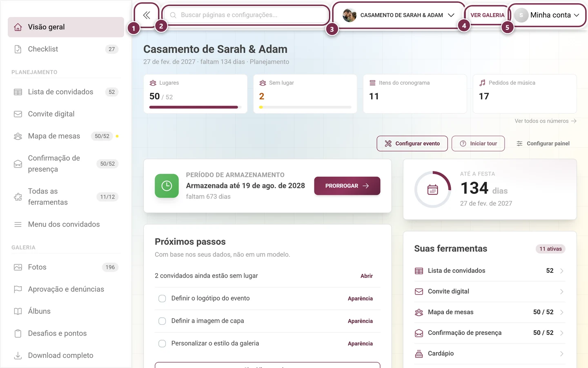
Task: Click the Todas as ferramentas puzzle icon
Action: click(18, 197)
